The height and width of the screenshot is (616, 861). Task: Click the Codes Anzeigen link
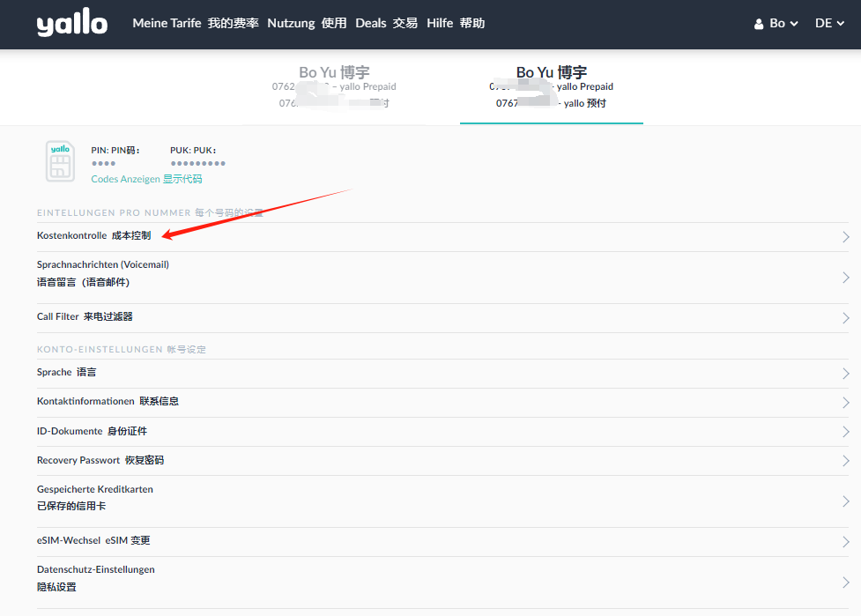pos(146,179)
